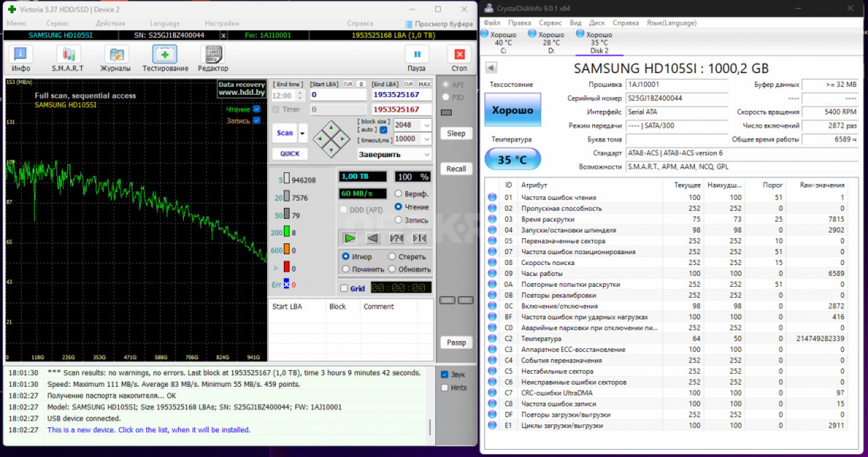868x457 pixels.
Task: Click the status dot for Температура attribute
Action: pos(492,338)
